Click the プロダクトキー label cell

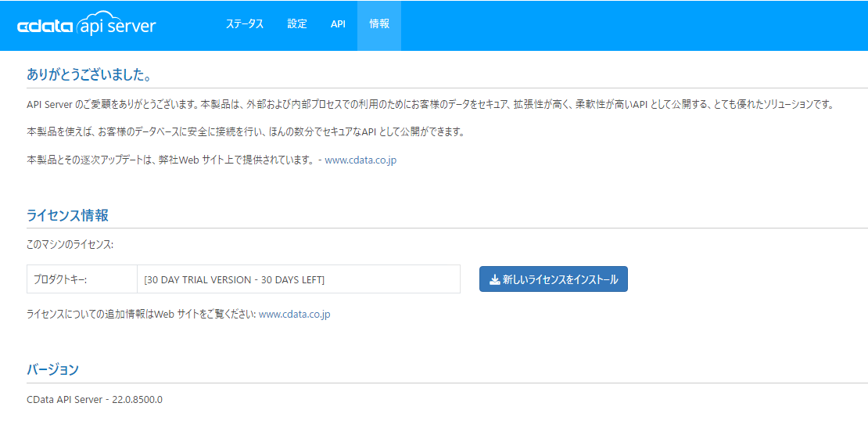click(x=82, y=279)
